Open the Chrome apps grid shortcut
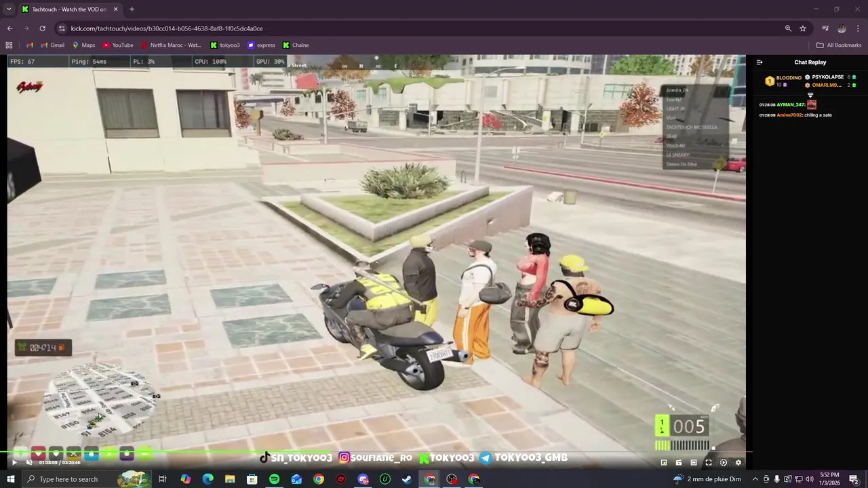 pyautogui.click(x=9, y=45)
